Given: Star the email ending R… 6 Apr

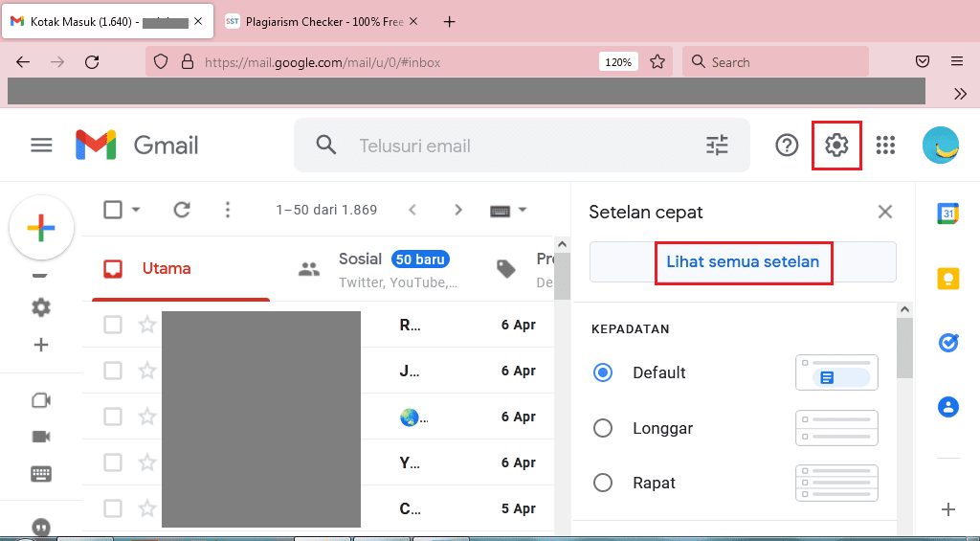Looking at the screenshot, I should tap(146, 325).
